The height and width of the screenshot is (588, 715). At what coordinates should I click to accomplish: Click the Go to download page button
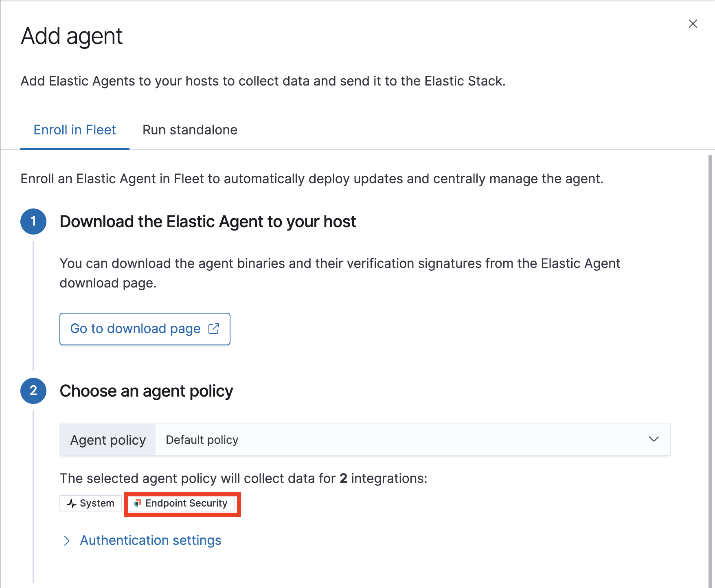(145, 329)
